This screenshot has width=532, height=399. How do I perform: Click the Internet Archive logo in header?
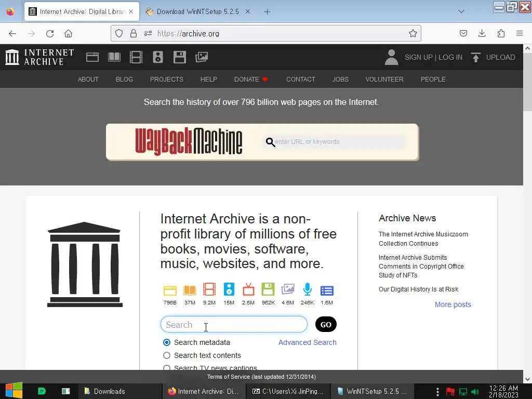(39, 57)
